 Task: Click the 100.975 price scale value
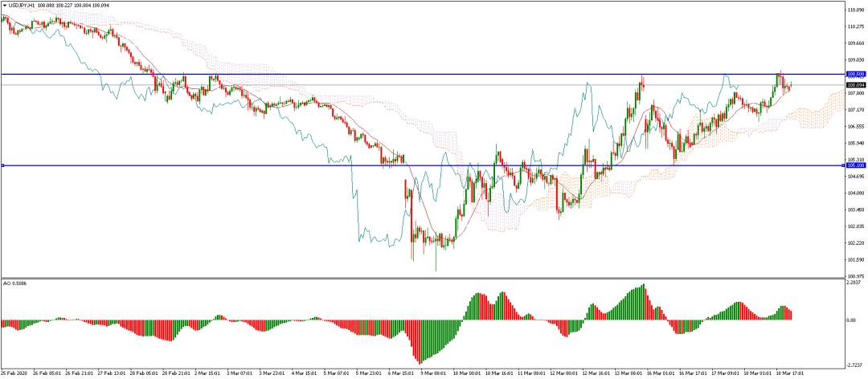855,275
